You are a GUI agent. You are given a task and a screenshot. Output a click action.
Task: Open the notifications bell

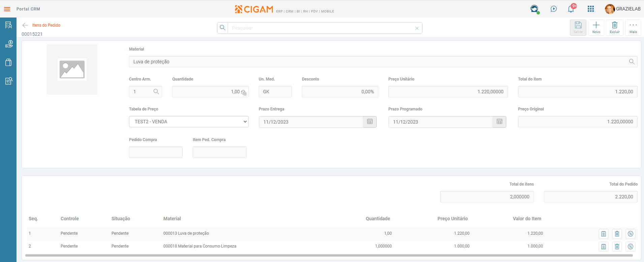click(571, 9)
